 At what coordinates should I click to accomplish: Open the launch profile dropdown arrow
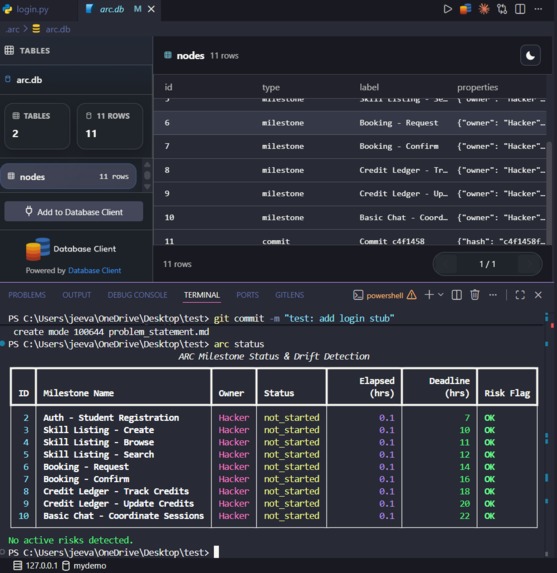(x=440, y=295)
